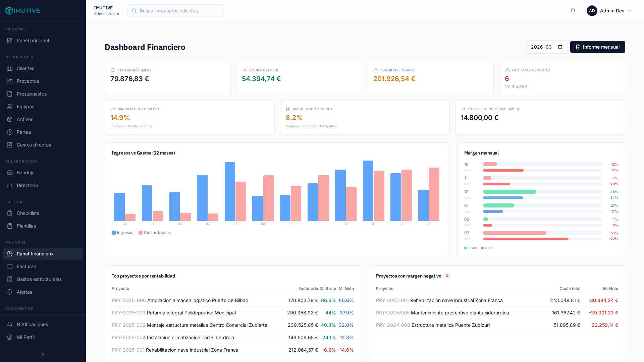Screen dimensions: 644x362
Task: Click the Clientes people icon in sidebar
Action: (10, 68)
